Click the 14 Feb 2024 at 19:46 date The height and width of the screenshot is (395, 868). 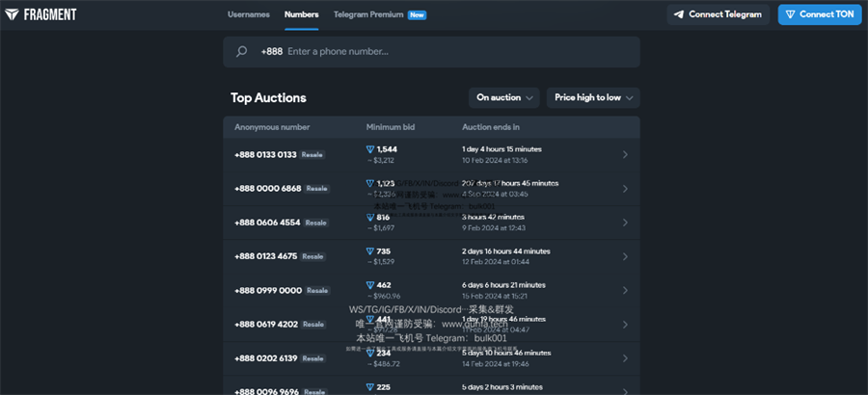coord(496,364)
